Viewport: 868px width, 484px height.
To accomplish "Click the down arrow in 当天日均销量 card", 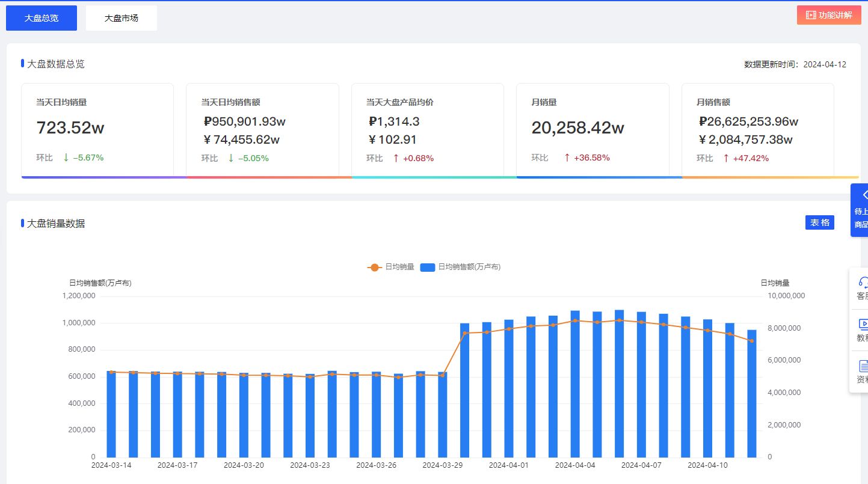I will pyautogui.click(x=66, y=158).
